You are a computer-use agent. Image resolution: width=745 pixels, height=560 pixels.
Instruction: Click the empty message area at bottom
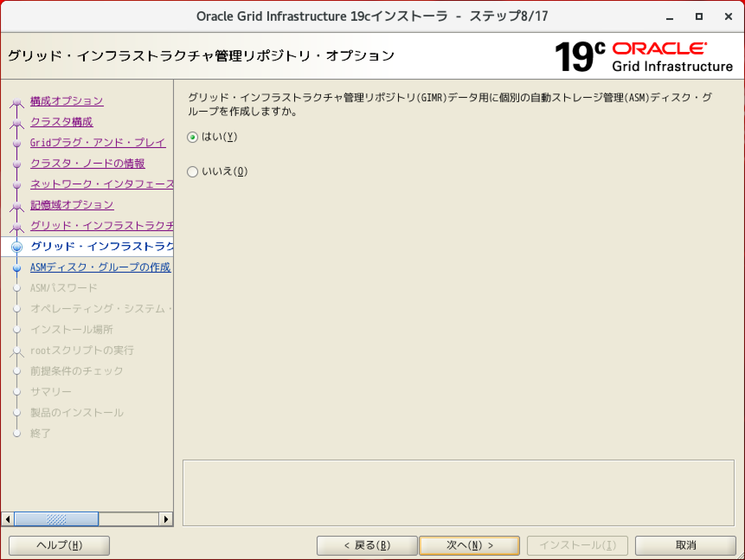pyautogui.click(x=459, y=493)
